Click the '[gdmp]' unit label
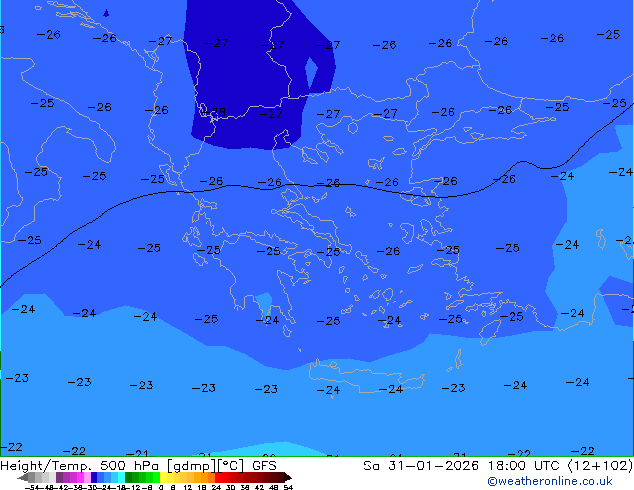Screen dimensions: 634x490 [x=192, y=466]
